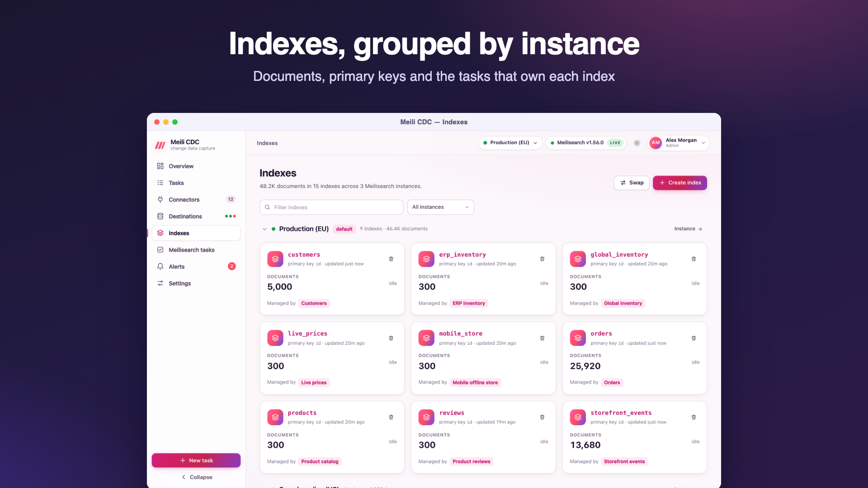Open the Global inventory task tag

(623, 303)
